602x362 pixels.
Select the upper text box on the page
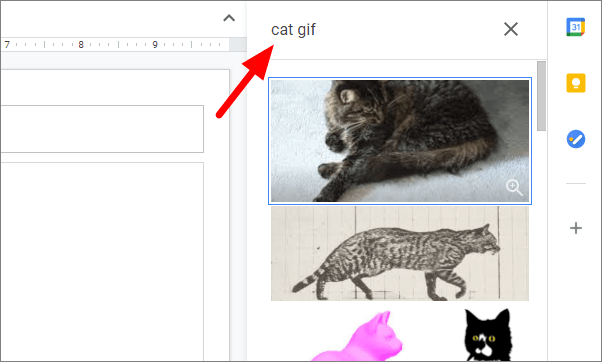[102, 129]
